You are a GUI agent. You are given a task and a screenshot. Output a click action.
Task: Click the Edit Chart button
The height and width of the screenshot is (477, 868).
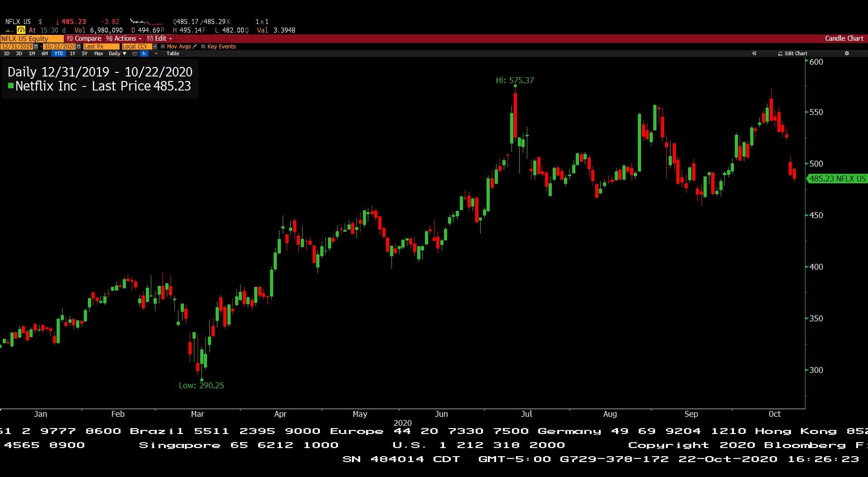point(793,53)
